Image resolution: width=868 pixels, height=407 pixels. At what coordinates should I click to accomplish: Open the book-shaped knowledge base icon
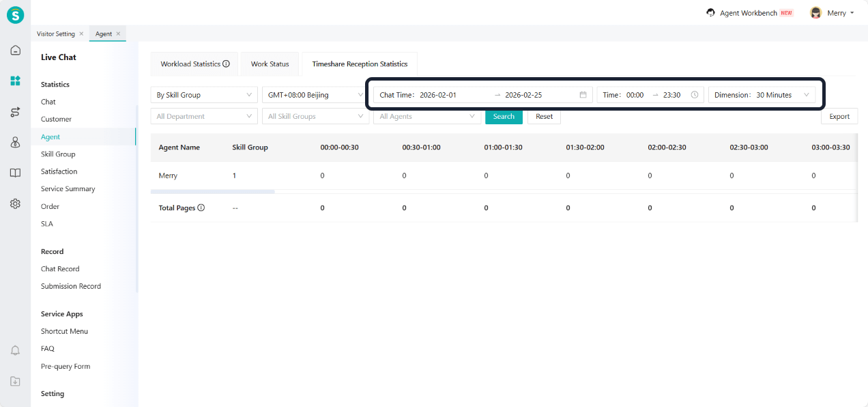[15, 173]
